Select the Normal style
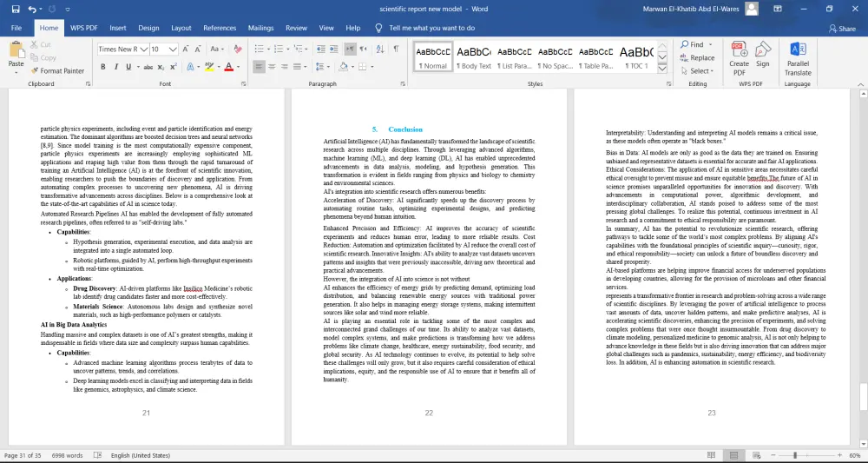The height and width of the screenshot is (463, 868). click(x=433, y=56)
